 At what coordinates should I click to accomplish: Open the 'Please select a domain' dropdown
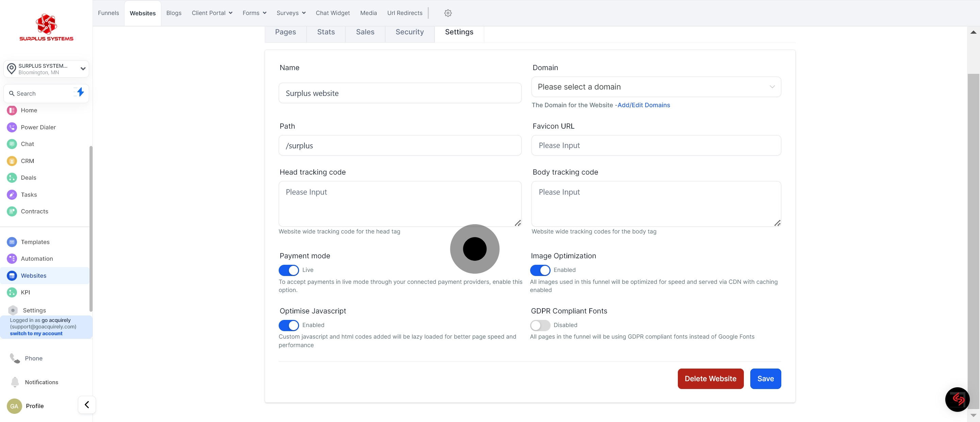tap(656, 87)
